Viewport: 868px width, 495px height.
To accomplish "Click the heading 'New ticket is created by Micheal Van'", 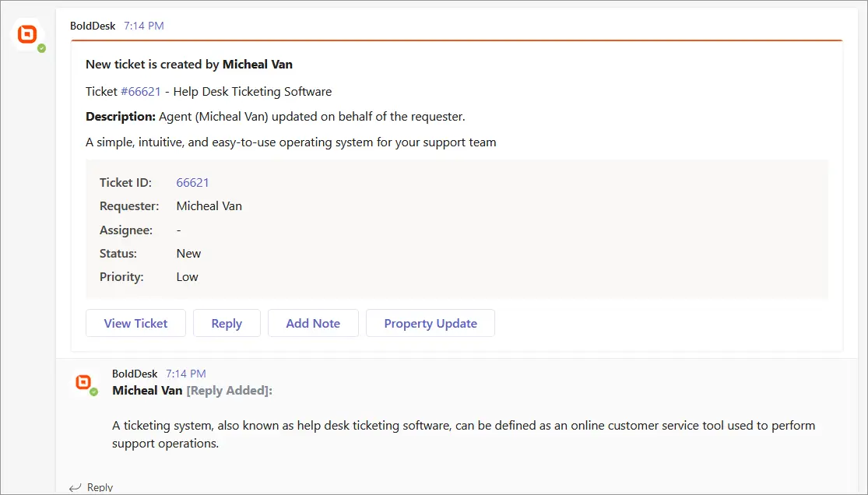I will [188, 65].
